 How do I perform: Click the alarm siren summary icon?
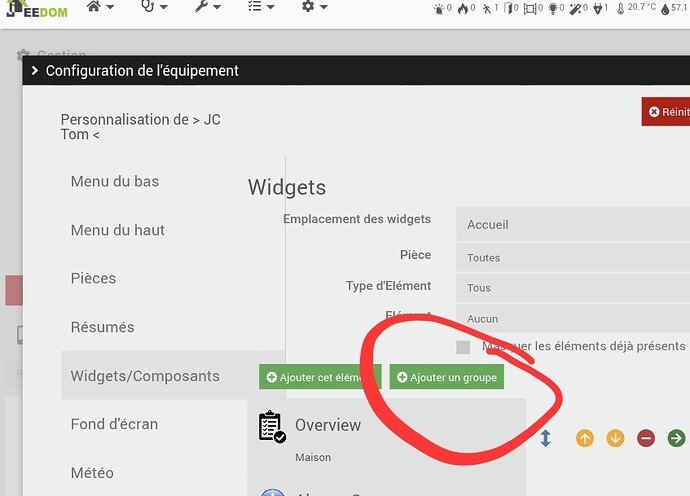pyautogui.click(x=439, y=8)
